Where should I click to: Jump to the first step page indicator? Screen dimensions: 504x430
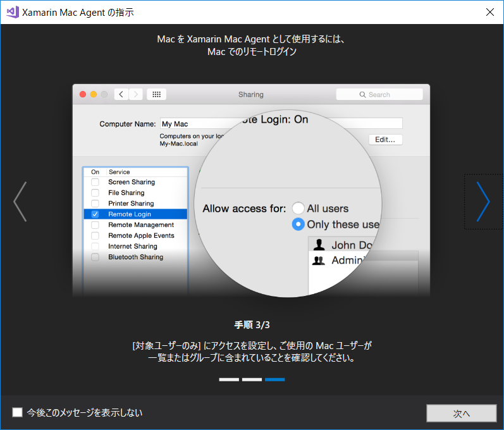click(x=229, y=379)
